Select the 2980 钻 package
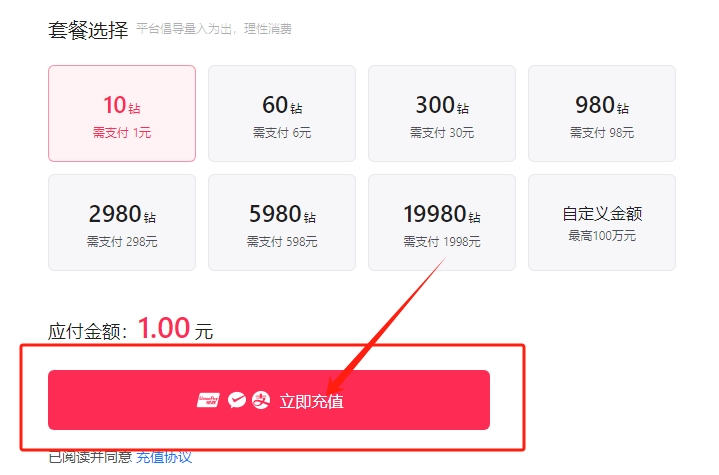 coord(122,222)
